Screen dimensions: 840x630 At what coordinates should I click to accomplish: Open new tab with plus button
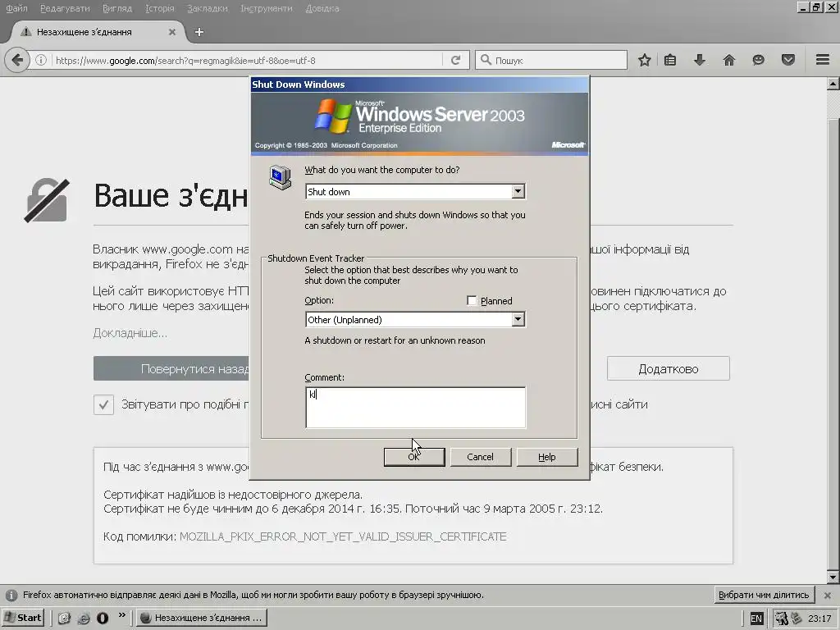[x=199, y=32]
